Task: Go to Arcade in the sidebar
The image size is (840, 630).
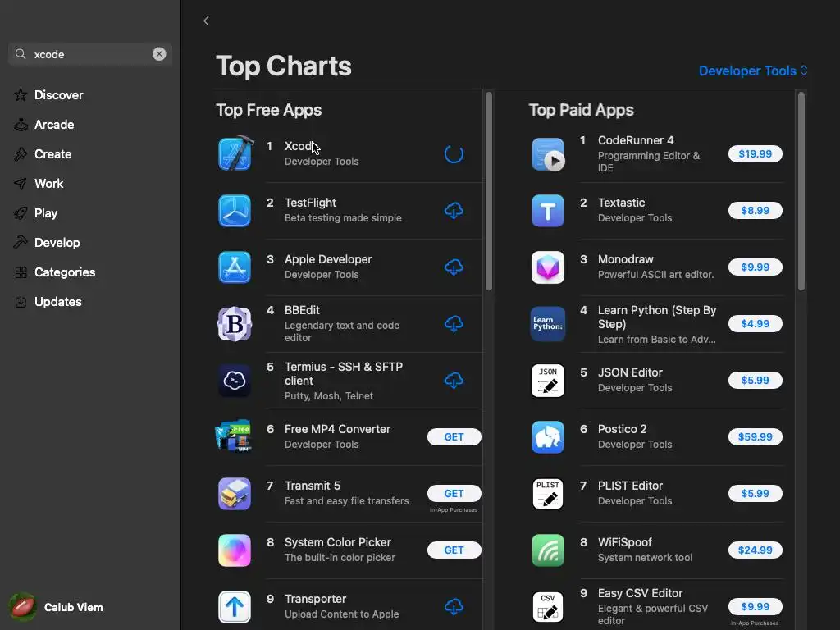Action: [x=54, y=125]
